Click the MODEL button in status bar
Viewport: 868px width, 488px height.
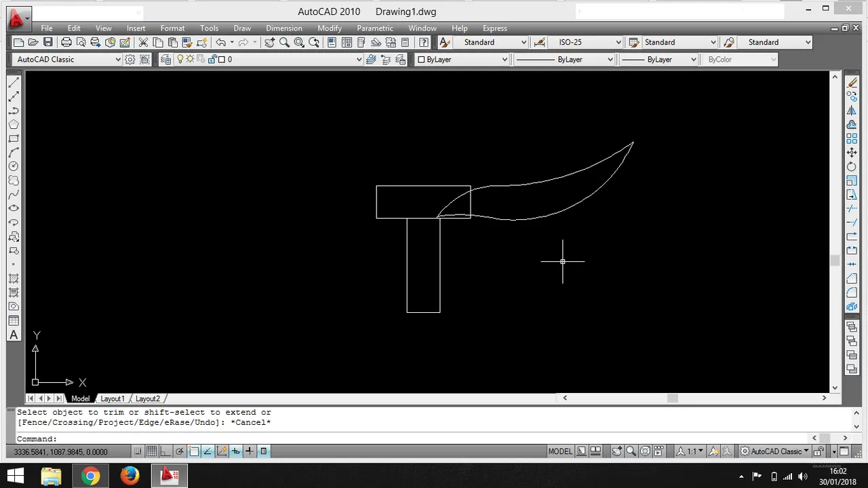[560, 451]
